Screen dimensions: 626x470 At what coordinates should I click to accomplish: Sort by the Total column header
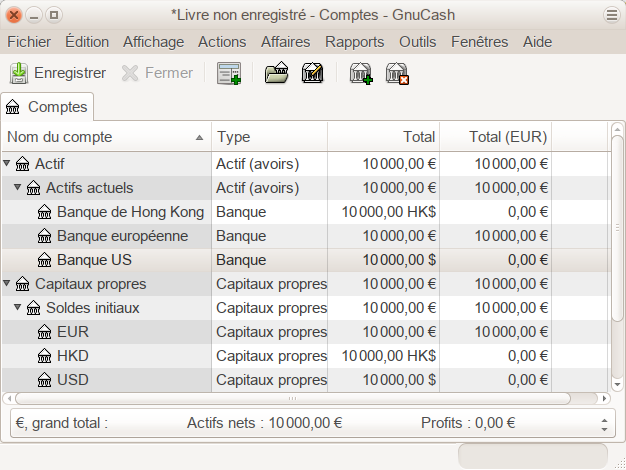click(x=384, y=137)
